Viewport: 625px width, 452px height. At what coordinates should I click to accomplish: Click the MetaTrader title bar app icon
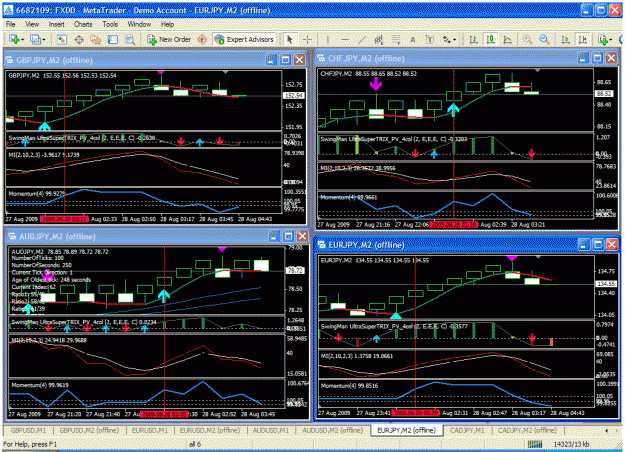[x=9, y=11]
